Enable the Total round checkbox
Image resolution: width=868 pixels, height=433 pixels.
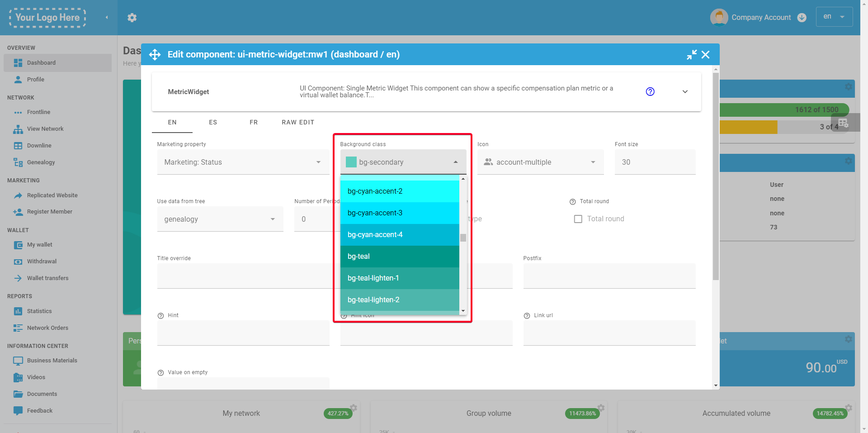click(578, 219)
